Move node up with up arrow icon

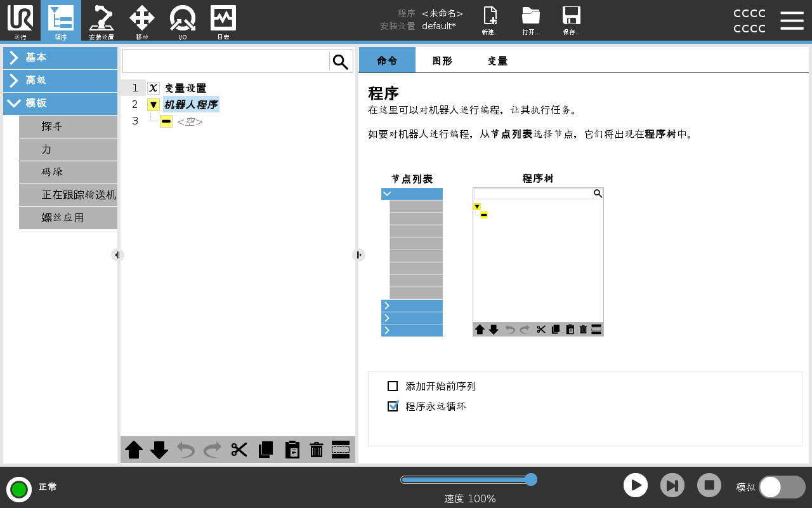point(134,450)
